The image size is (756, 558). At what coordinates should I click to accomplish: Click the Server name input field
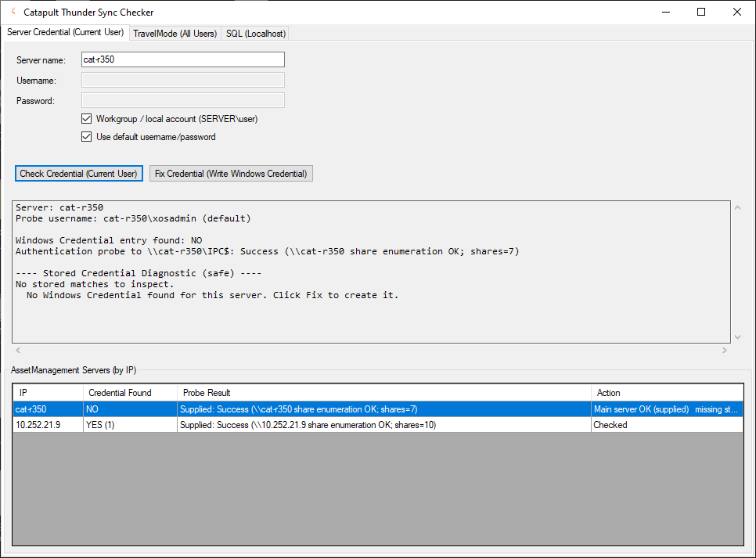pos(182,59)
